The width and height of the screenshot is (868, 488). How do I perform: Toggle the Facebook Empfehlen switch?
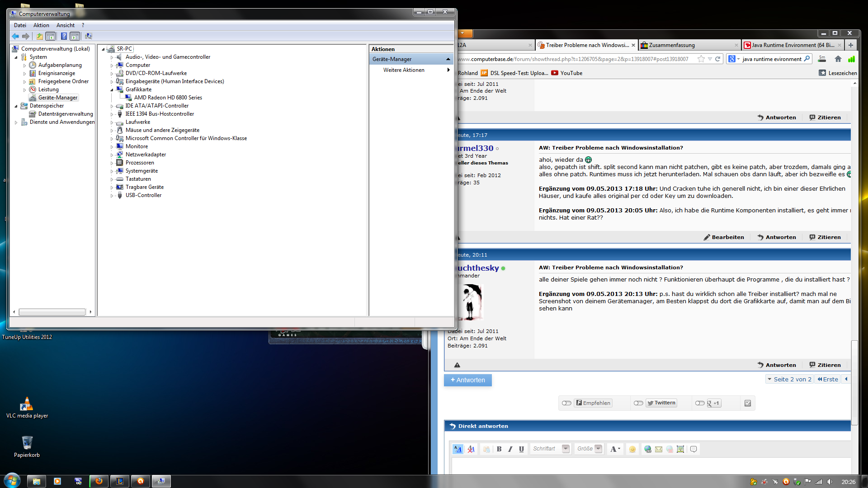pos(566,403)
